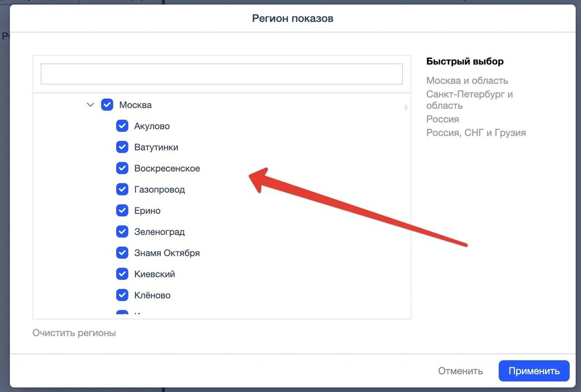The width and height of the screenshot is (581, 392).
Task: Click the region search input field
Action: [222, 74]
